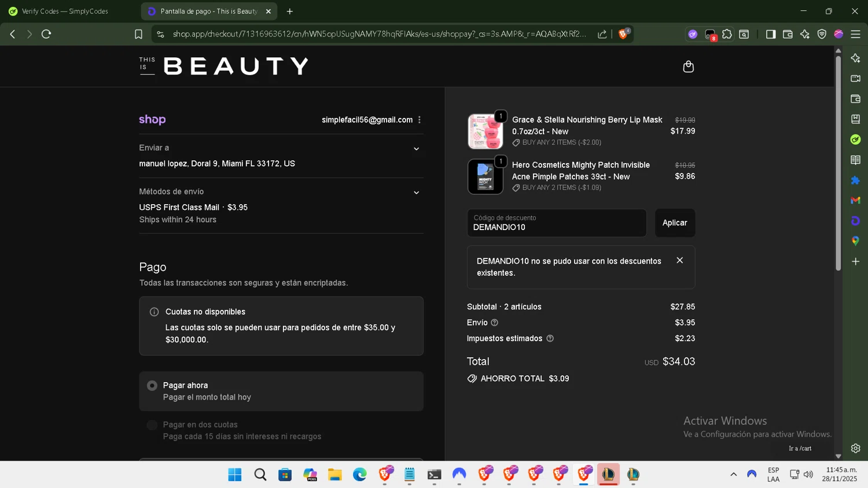This screenshot has height=488, width=868.
Task: Open the Extensions puzzle piece menu
Action: click(x=727, y=34)
